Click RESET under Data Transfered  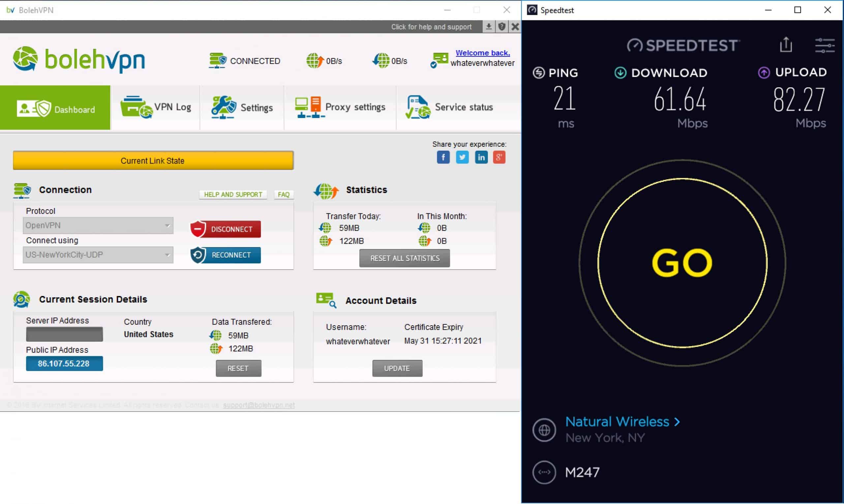pos(238,369)
